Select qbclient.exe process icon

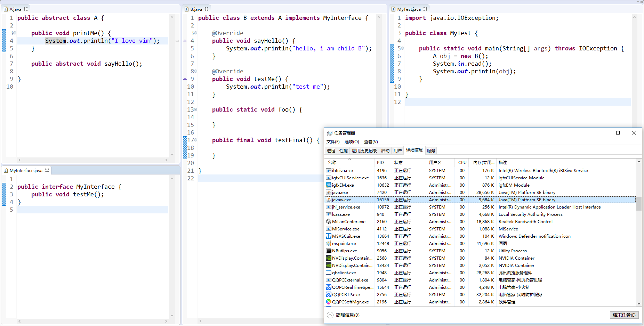(329, 272)
